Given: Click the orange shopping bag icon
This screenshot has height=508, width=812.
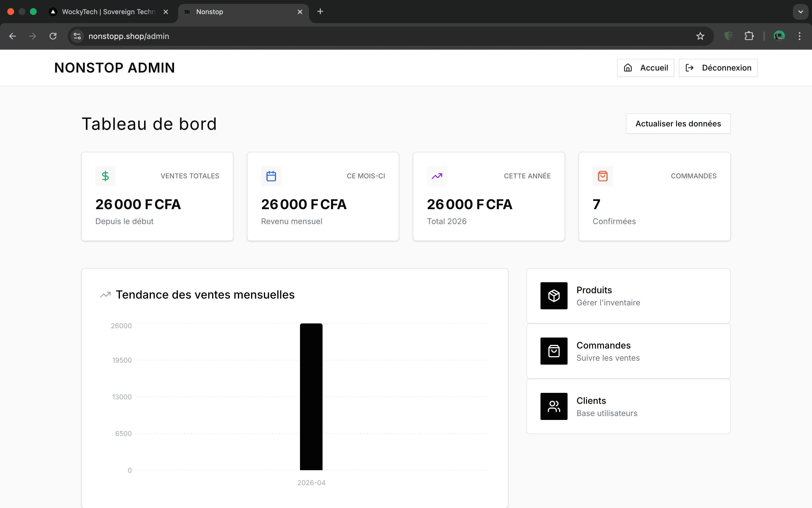Looking at the screenshot, I should (x=603, y=176).
